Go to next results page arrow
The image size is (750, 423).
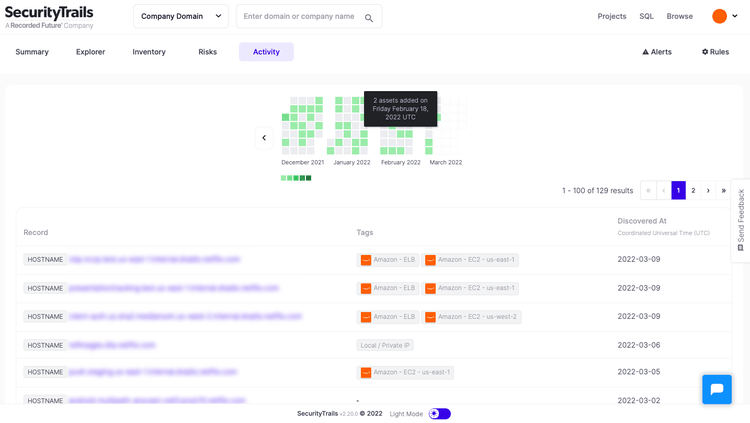pos(708,190)
